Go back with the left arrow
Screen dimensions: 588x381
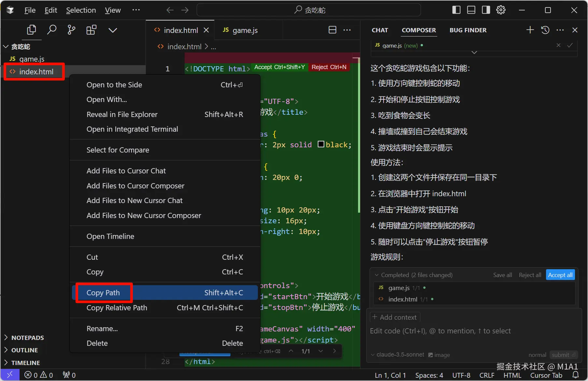click(x=170, y=10)
